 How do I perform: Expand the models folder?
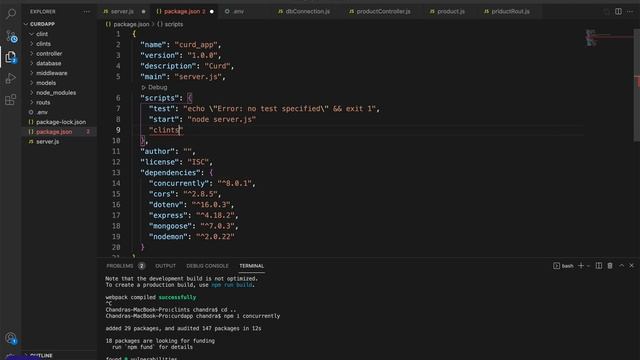pos(59,83)
